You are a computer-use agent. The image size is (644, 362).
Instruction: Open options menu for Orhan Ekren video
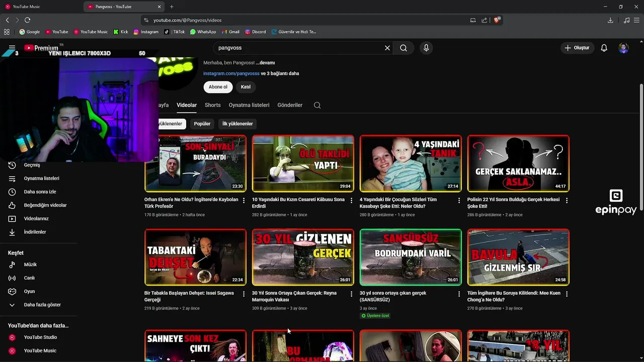244,200
